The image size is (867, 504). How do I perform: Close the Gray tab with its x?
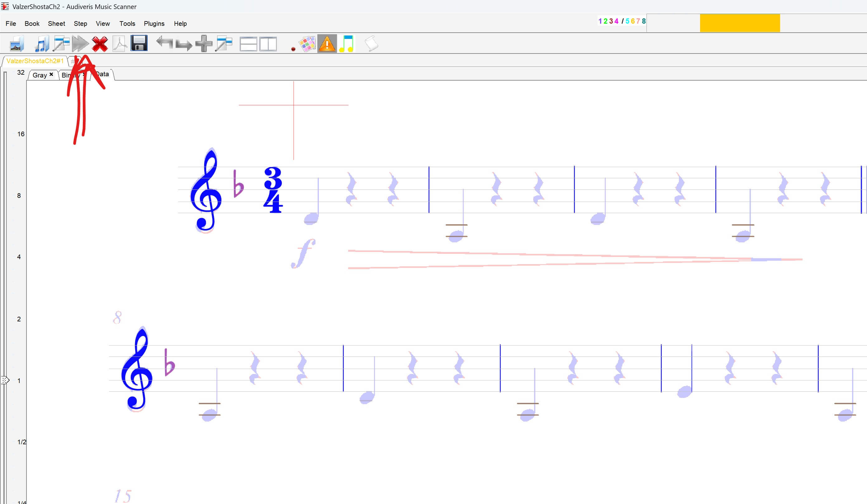(51, 74)
